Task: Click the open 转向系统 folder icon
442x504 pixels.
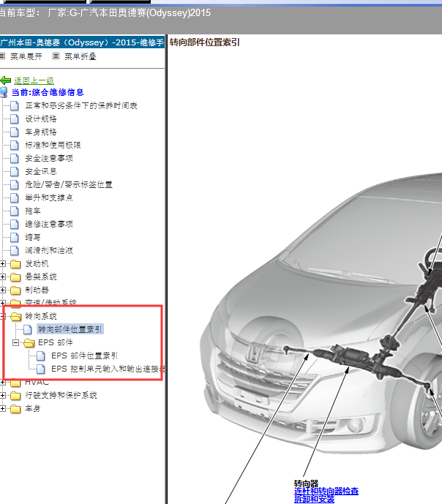Action: pos(16,317)
